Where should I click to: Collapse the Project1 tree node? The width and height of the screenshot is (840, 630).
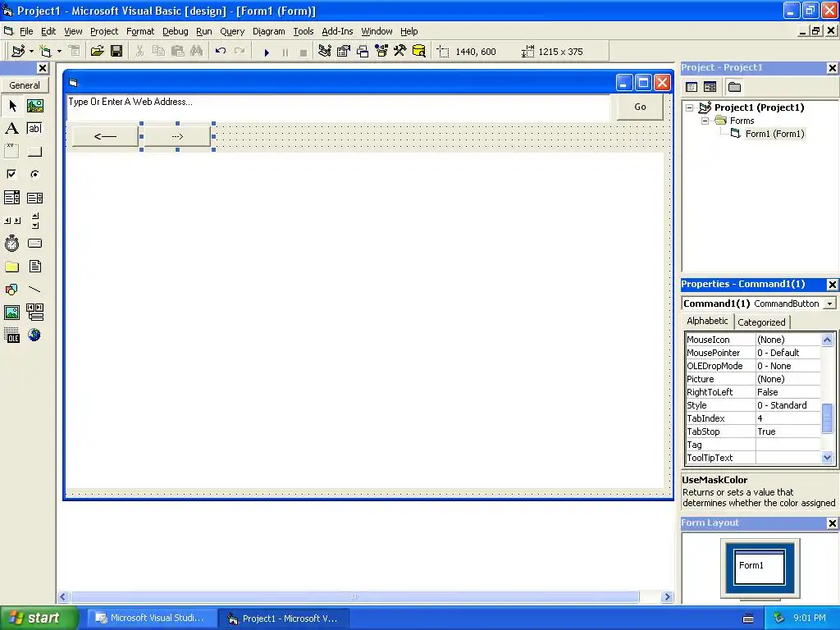[x=690, y=107]
